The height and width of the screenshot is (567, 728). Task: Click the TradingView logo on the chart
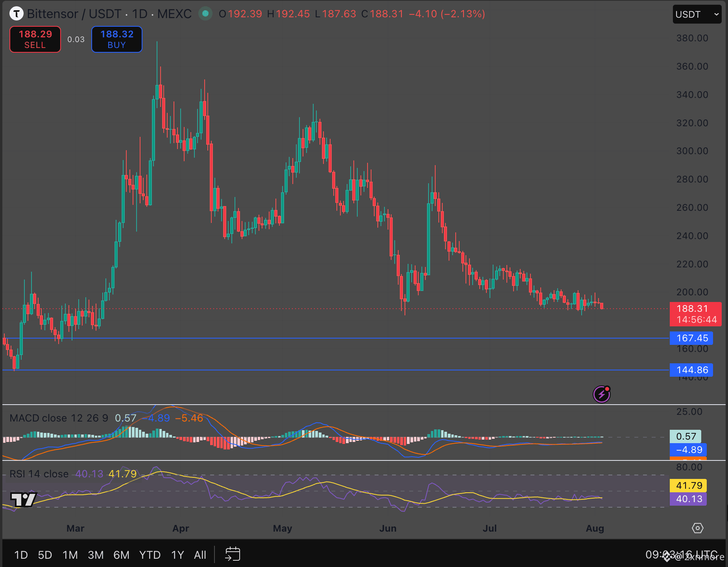[x=24, y=500]
